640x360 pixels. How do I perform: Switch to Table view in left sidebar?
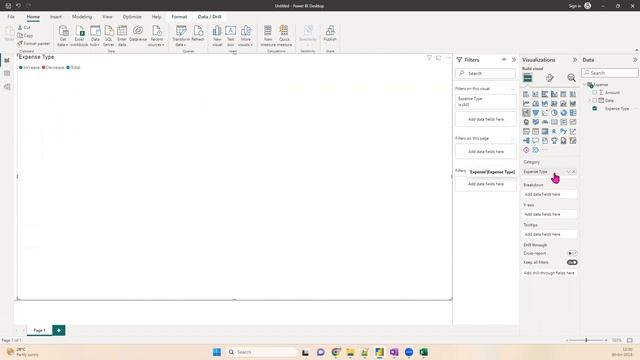pos(7,73)
